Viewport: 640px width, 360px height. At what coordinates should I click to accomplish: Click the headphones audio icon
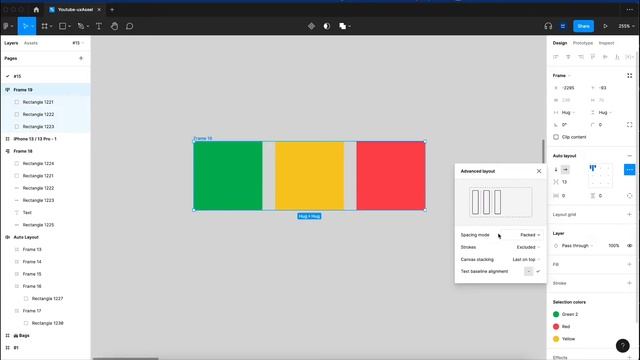tap(548, 26)
